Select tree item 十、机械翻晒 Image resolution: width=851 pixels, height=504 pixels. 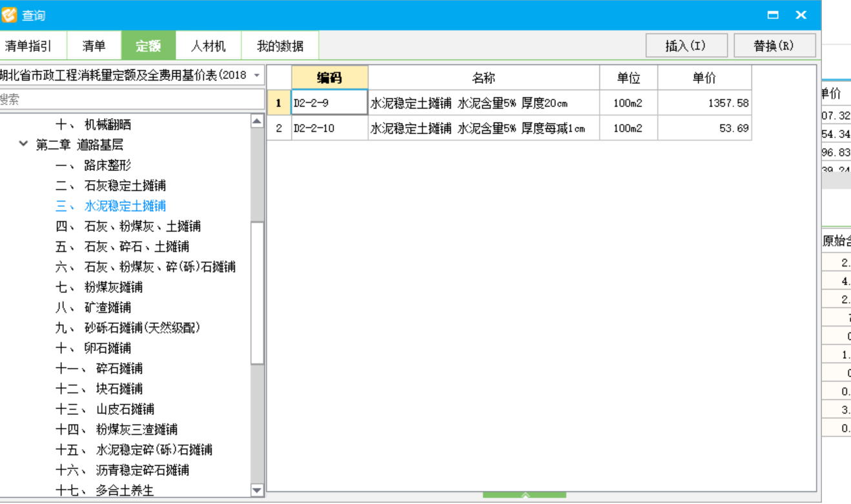tap(93, 125)
